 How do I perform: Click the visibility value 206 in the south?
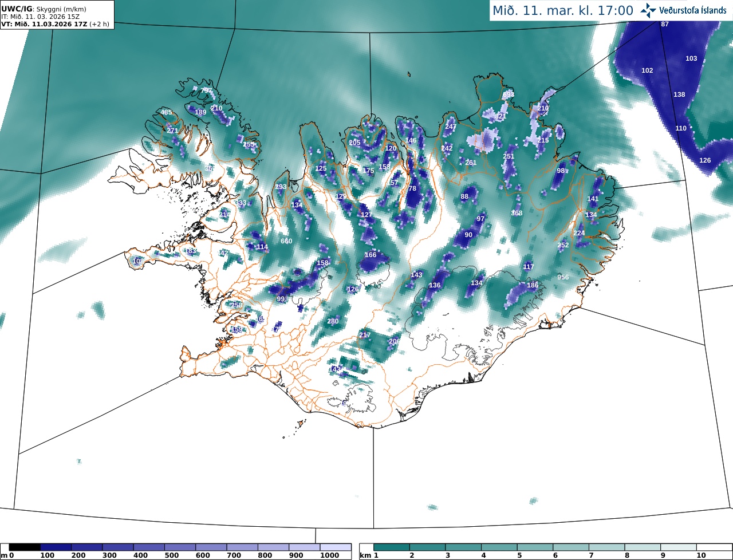(394, 341)
